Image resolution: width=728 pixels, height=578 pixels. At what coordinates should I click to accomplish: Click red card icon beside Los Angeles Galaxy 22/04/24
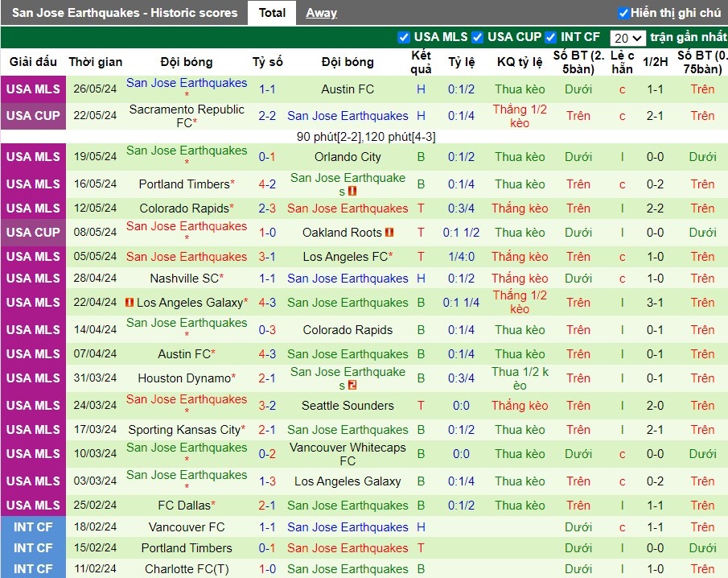pos(130,302)
